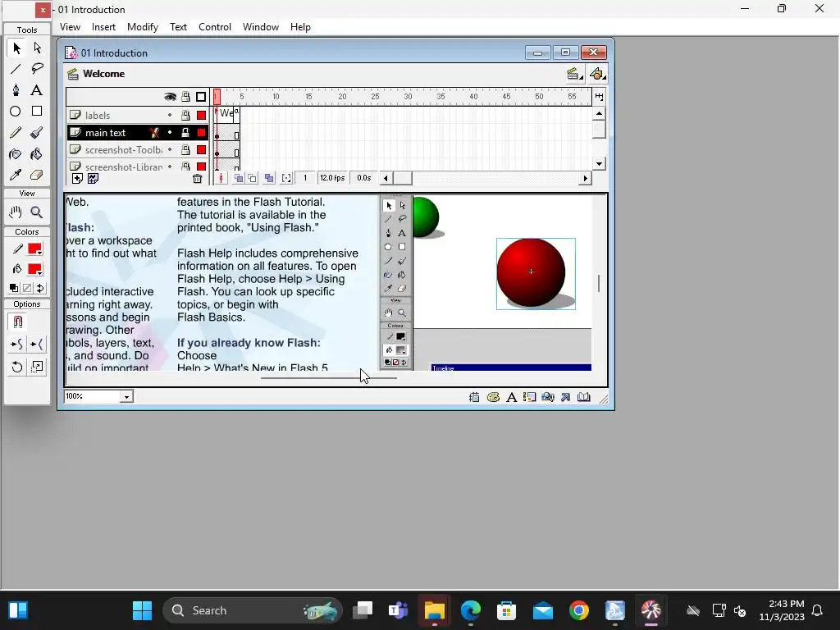Select the Eraser tool
840x630 pixels.
36,176
